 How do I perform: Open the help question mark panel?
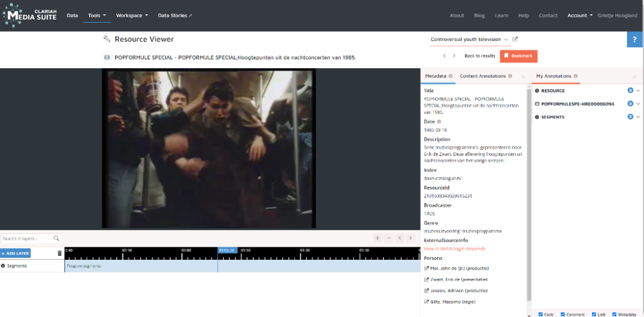click(635, 39)
